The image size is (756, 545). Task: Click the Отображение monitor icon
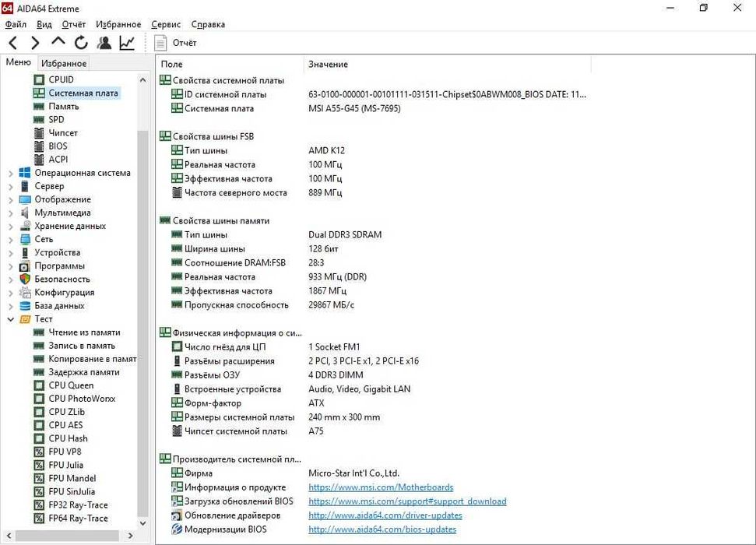[x=25, y=199]
